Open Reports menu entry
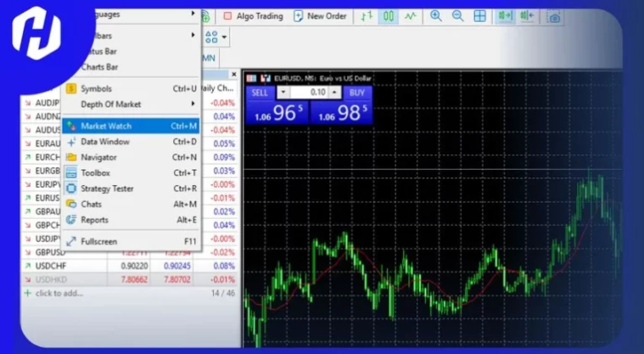Viewport: 644px width, 354px height. (x=131, y=220)
